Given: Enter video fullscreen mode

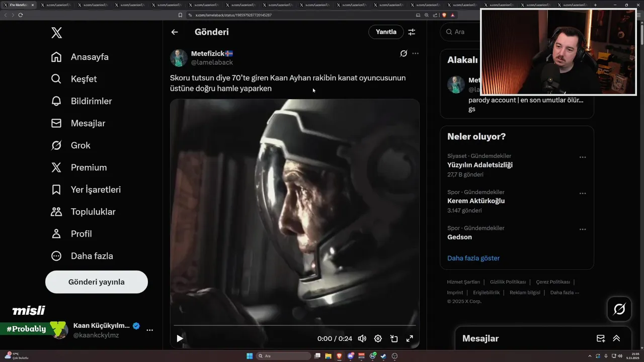Looking at the screenshot, I should tap(410, 338).
